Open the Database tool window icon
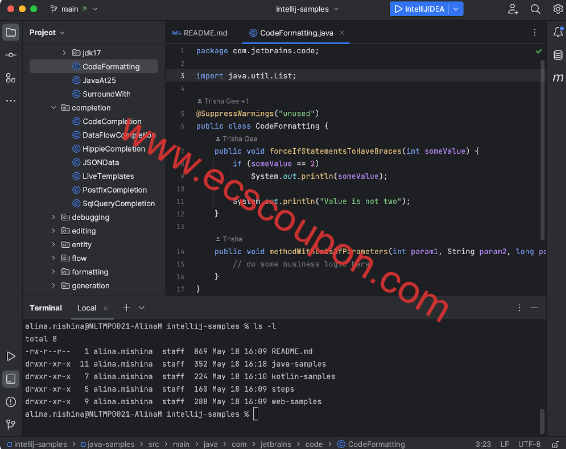 [558, 55]
